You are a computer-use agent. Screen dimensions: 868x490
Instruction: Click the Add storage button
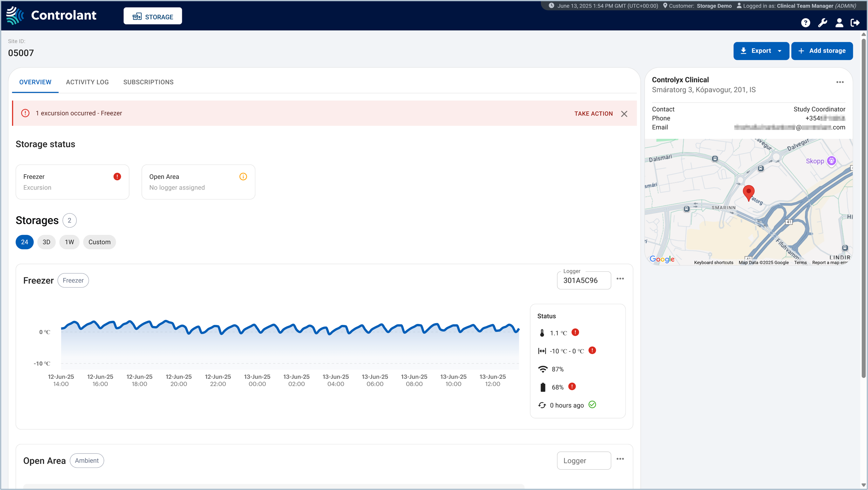click(x=822, y=51)
